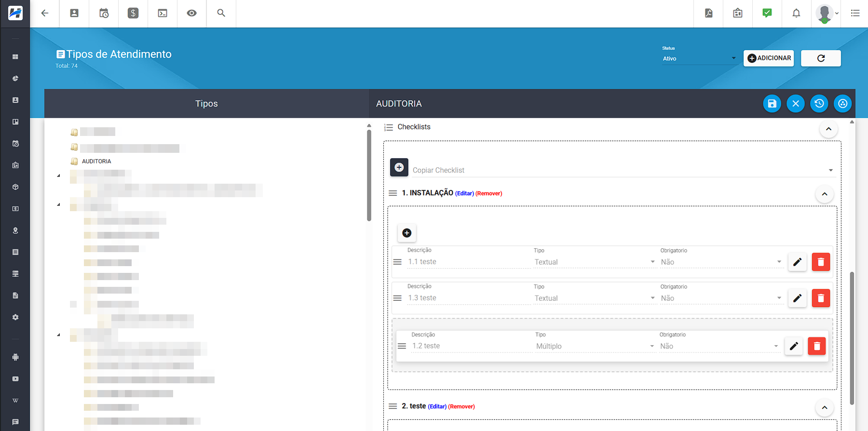
Task: Open the terminal console icon
Action: tap(163, 13)
